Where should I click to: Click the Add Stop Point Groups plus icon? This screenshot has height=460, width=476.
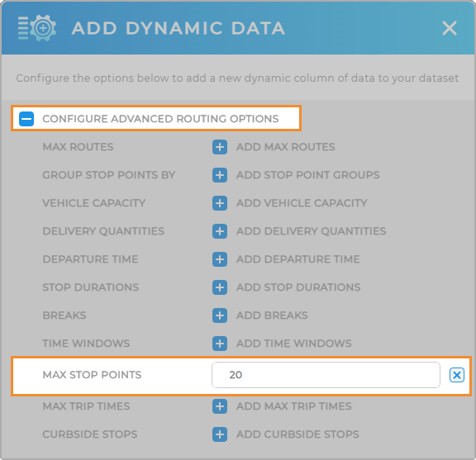[x=220, y=175]
